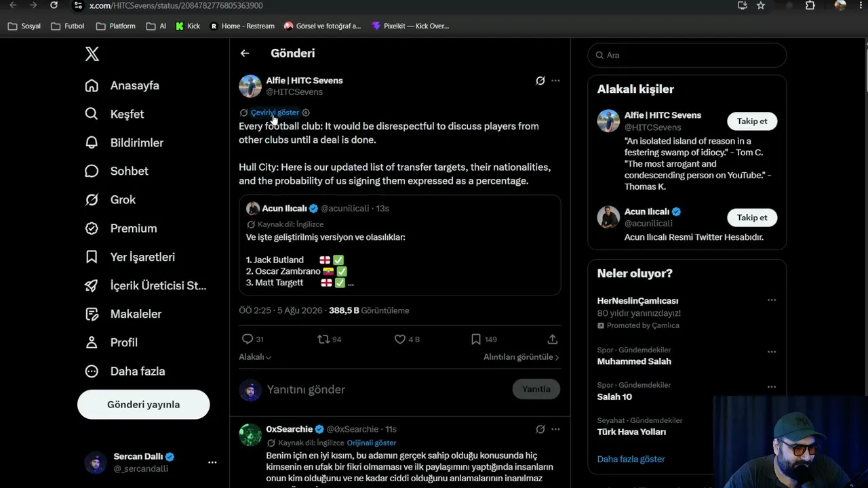Open quoted Acun Ilıcalı post
This screenshot has height=488, width=868.
[x=400, y=245]
